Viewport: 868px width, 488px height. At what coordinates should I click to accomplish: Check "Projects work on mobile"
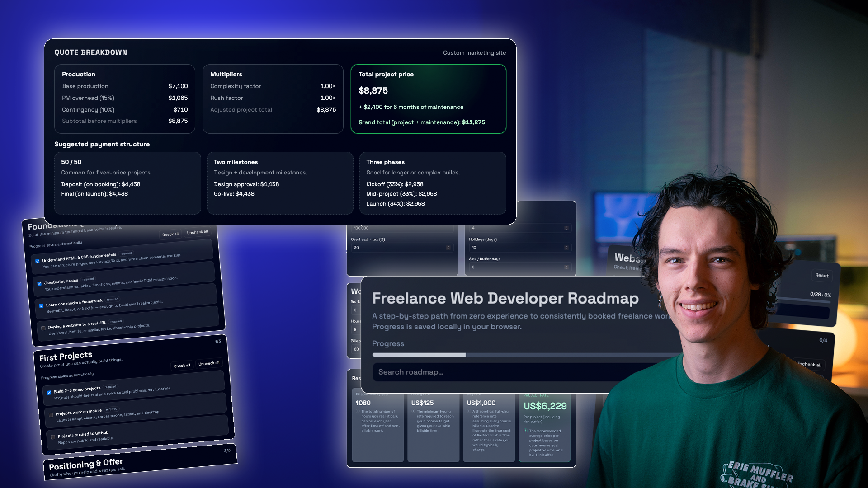[50, 414]
